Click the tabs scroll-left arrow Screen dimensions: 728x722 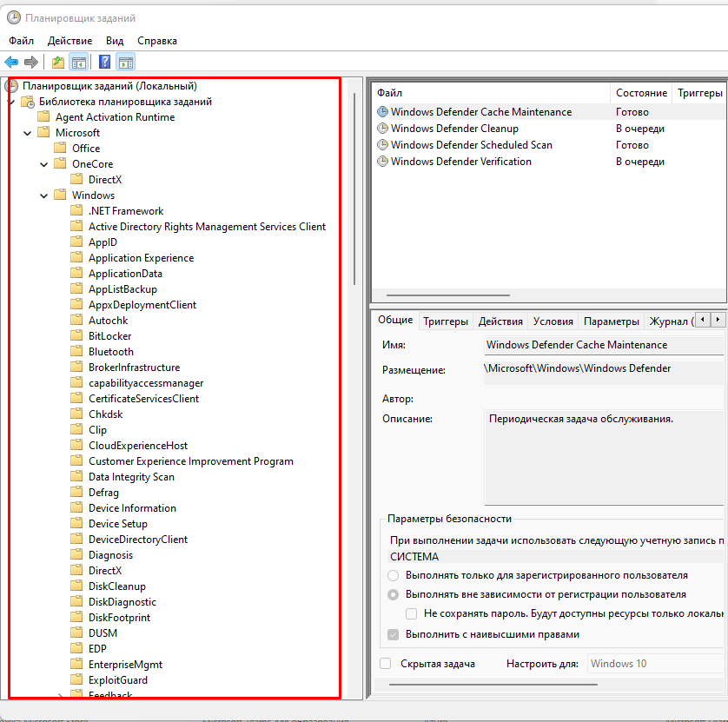[703, 320]
